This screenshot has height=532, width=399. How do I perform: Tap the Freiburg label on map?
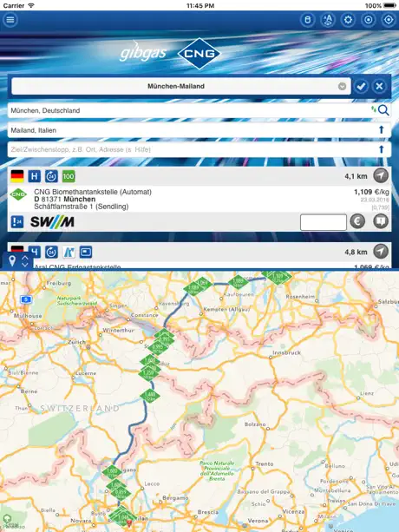coord(59,283)
